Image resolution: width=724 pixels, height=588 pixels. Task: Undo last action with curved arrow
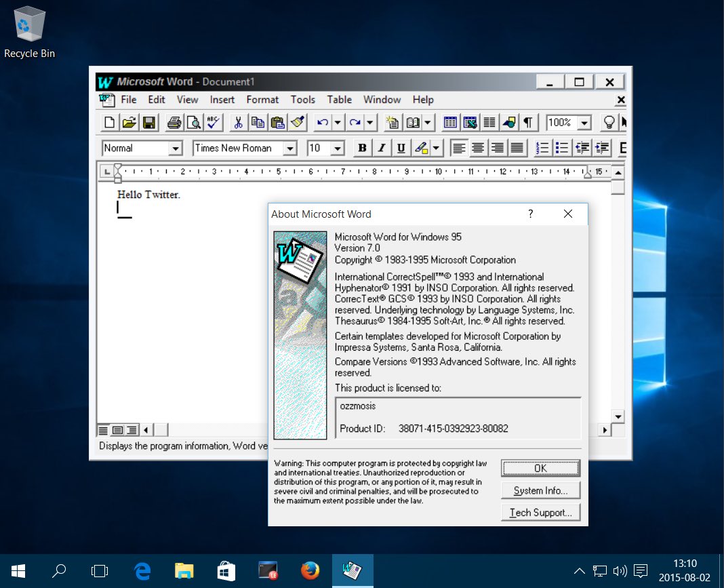(x=323, y=122)
